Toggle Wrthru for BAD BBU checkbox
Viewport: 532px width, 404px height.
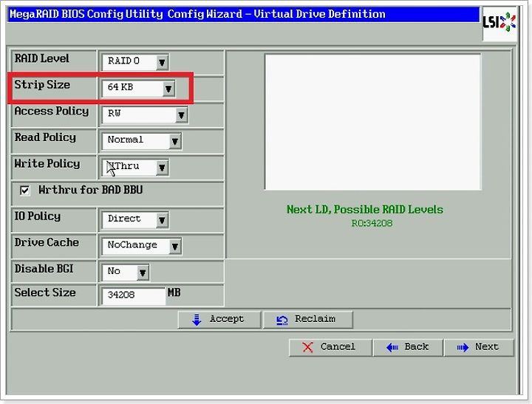25,191
